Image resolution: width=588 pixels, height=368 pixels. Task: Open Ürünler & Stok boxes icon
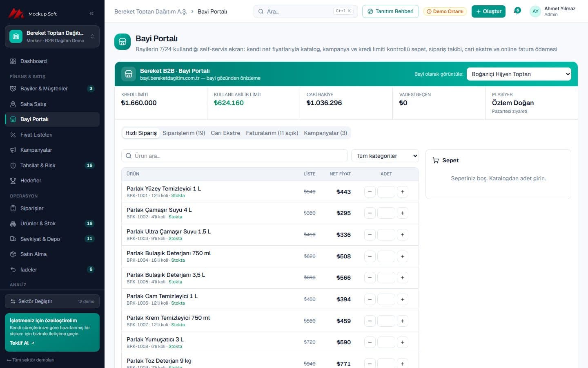pyautogui.click(x=13, y=224)
